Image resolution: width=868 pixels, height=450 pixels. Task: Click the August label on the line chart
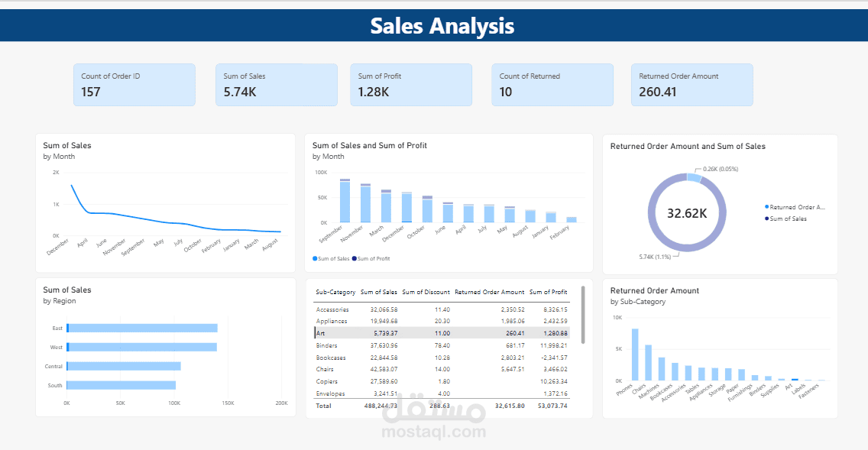[x=270, y=244]
